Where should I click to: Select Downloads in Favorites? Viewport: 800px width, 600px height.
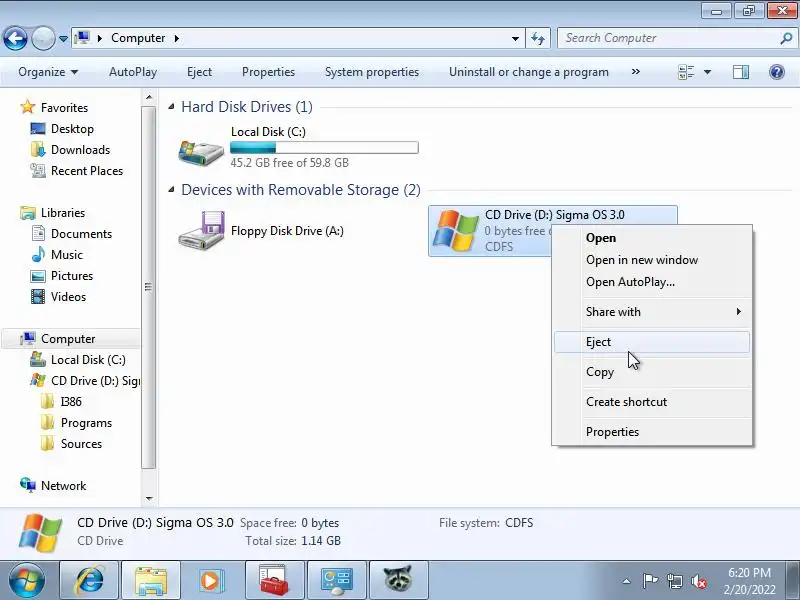point(80,149)
